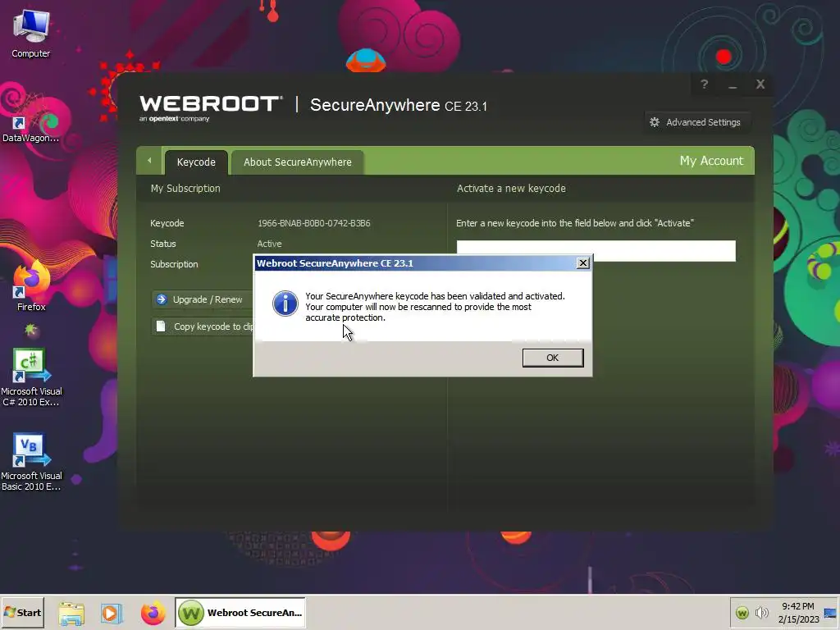
Task: Open Webroot help question mark
Action: click(704, 84)
